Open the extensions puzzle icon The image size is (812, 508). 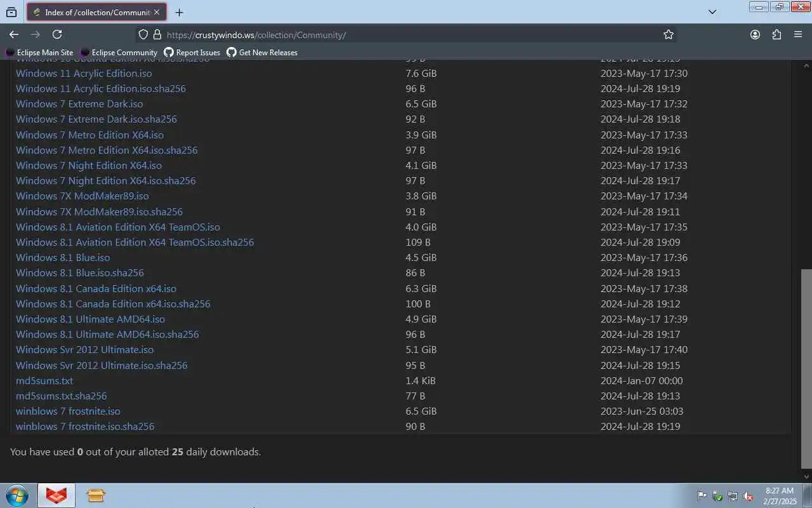(776, 35)
